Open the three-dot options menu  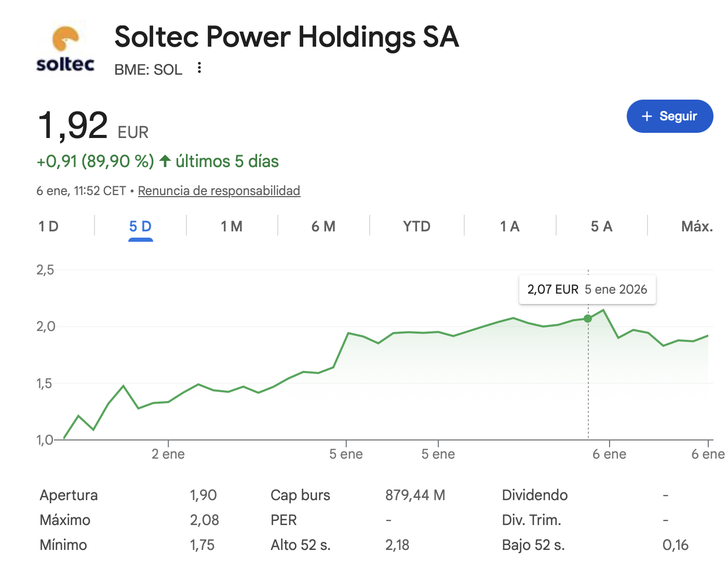tap(199, 68)
